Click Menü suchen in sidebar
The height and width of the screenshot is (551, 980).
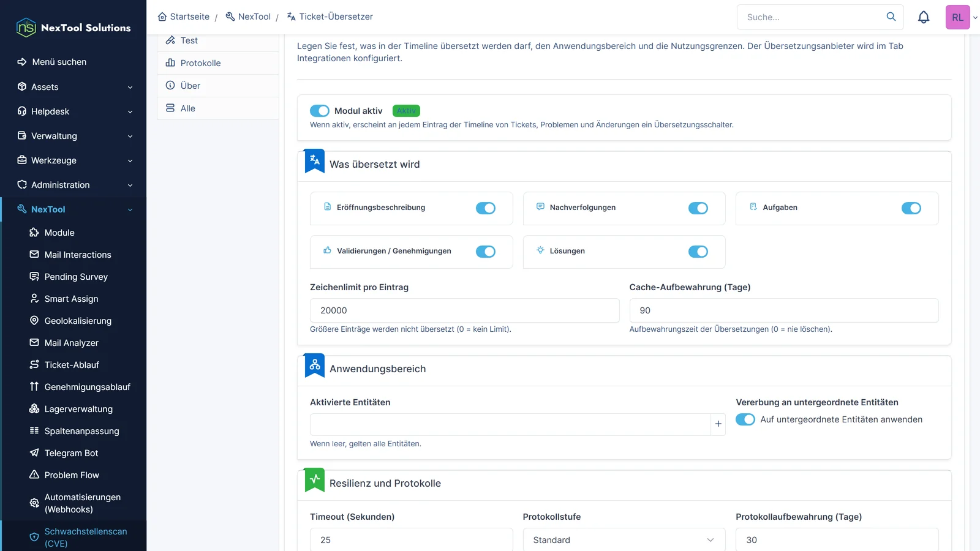[x=52, y=62]
